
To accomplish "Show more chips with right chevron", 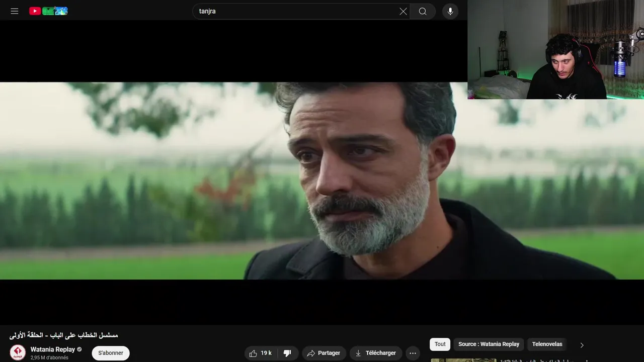I will [582, 345].
